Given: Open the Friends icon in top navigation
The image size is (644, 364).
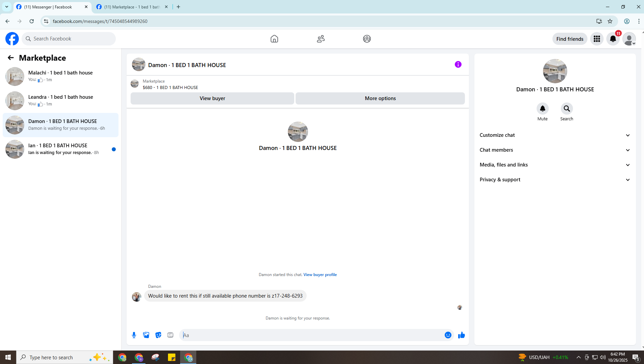Looking at the screenshot, I should (x=321, y=39).
